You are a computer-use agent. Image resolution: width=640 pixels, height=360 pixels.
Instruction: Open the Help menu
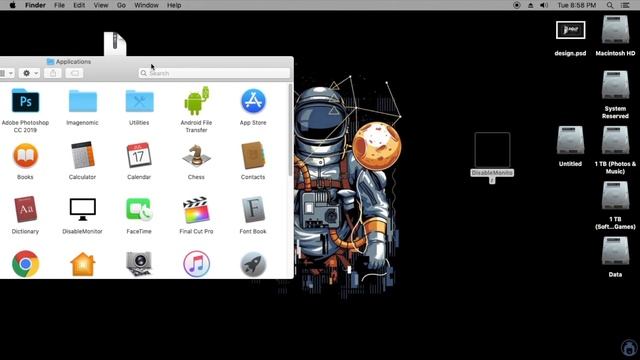pyautogui.click(x=174, y=5)
